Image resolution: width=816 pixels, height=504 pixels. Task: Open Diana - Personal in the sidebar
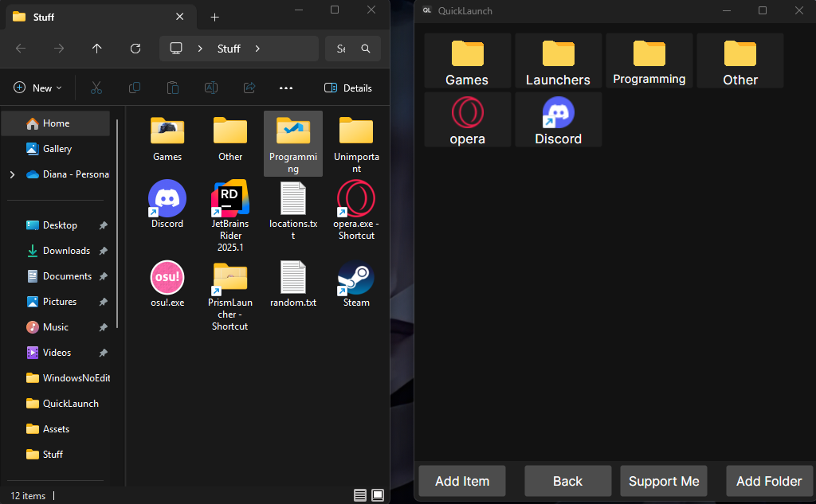[x=67, y=174]
